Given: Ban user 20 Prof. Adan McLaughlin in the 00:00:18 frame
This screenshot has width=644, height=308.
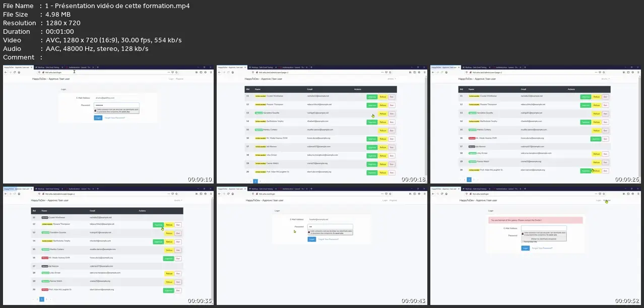Looking at the screenshot, I should (x=392, y=172).
